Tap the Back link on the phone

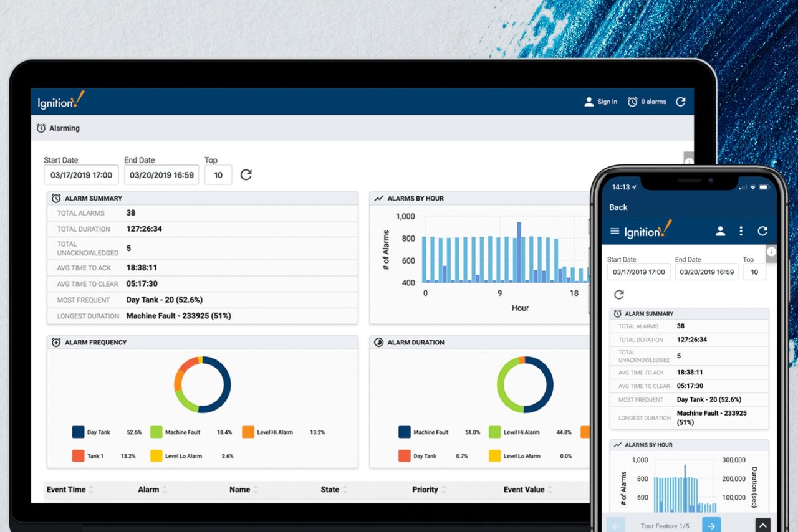click(x=618, y=207)
